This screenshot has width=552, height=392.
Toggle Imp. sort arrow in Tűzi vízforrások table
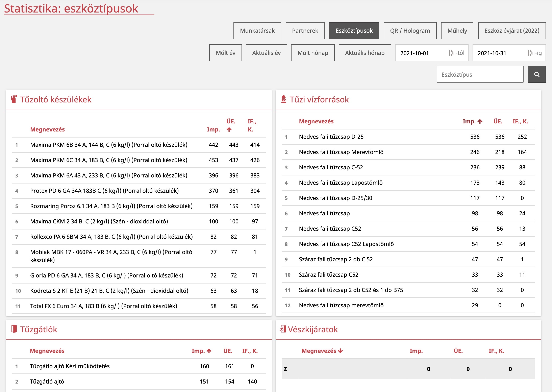pyautogui.click(x=480, y=121)
